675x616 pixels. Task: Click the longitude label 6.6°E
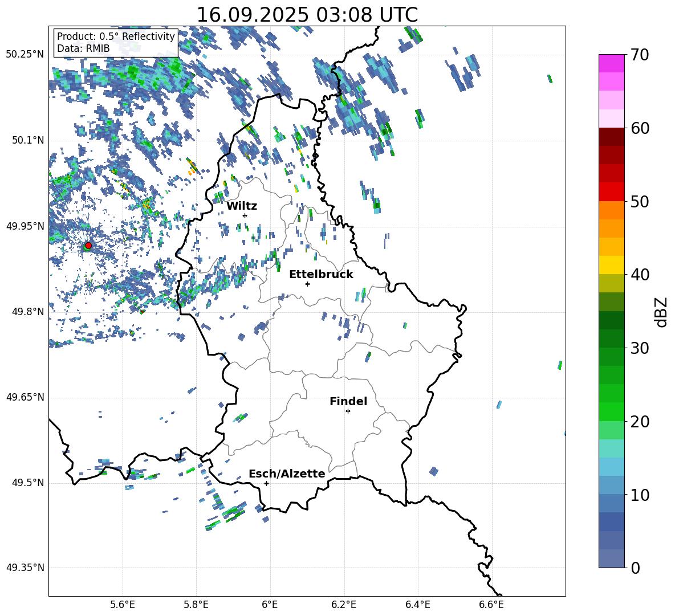491,605
